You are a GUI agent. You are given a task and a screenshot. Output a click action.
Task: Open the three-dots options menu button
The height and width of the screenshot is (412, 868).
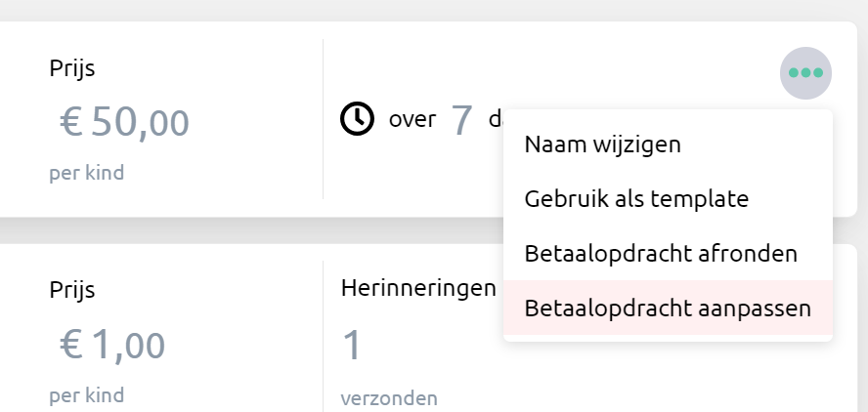[805, 73]
